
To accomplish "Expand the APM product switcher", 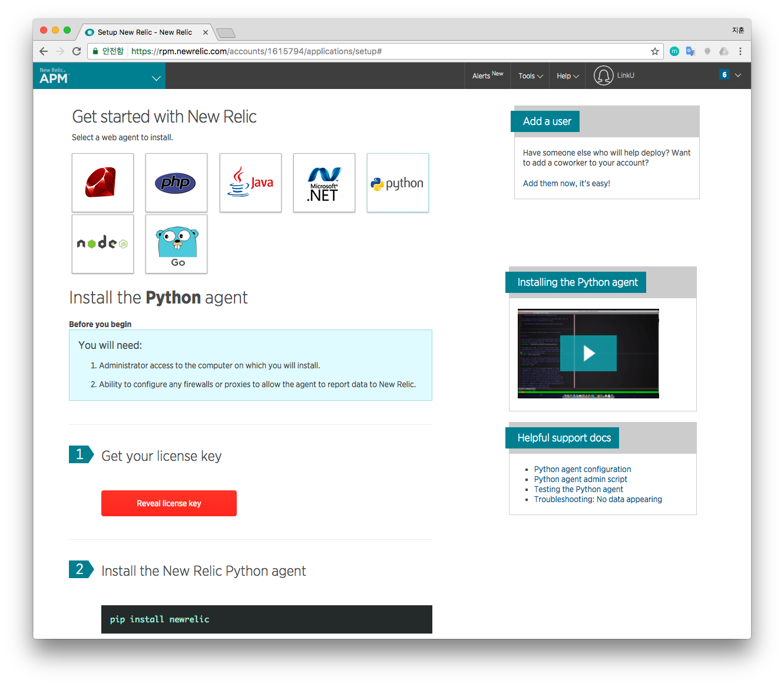I will pos(156,77).
